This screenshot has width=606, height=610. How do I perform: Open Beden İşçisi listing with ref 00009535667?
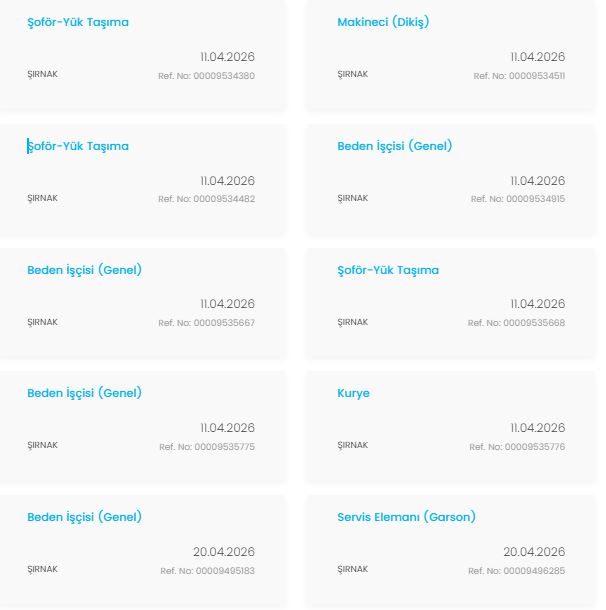84,270
